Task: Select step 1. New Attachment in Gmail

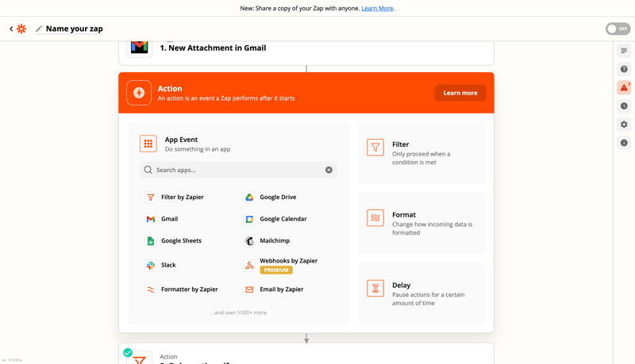Action: (213, 48)
